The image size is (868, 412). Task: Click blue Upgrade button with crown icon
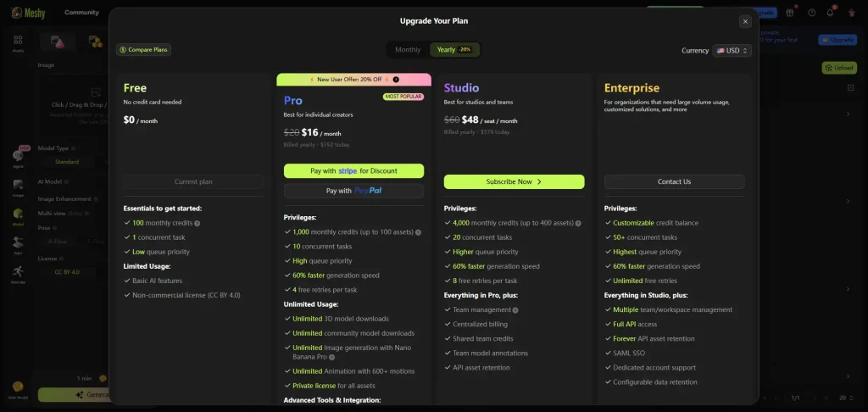837,40
